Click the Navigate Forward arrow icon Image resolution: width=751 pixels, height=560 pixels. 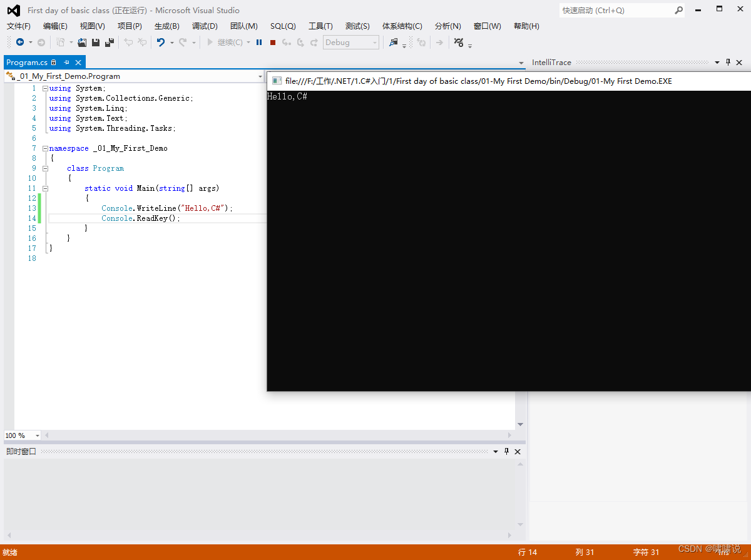click(x=41, y=42)
